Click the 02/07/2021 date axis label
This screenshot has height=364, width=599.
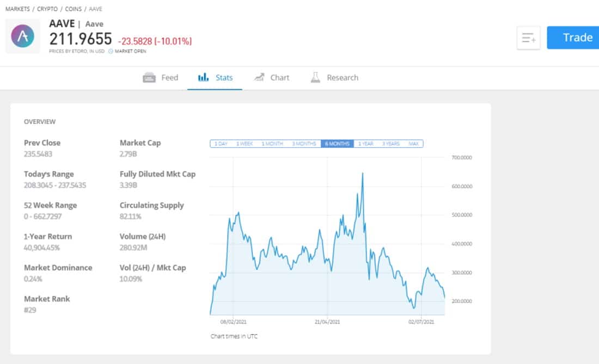[421, 322]
